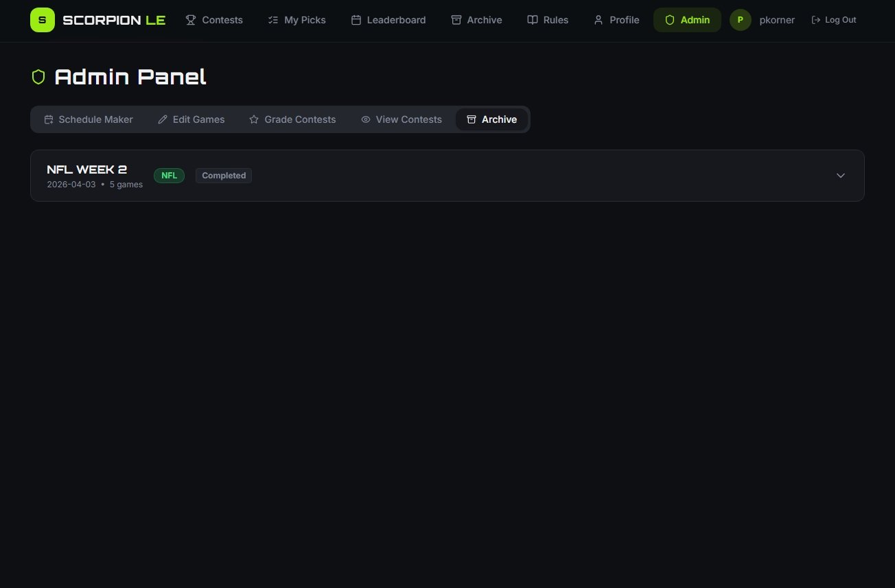Click the person icon beside Profile
This screenshot has height=588, width=895.
coord(598,20)
